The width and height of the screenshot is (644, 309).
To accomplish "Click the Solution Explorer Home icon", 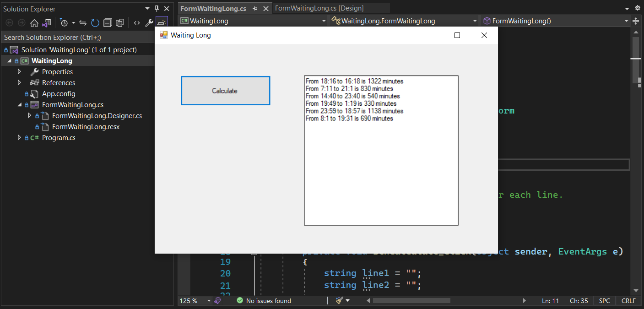I will (34, 22).
